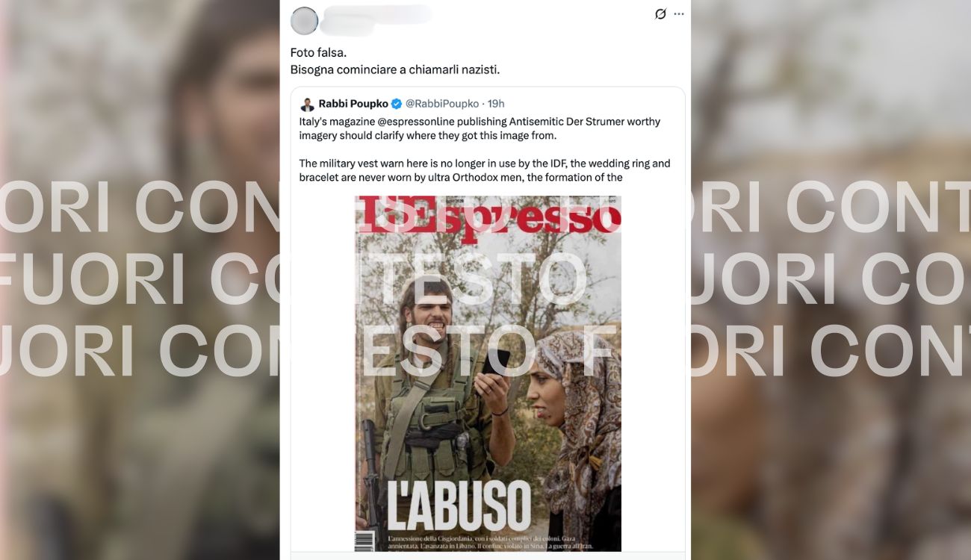Click the Grok explain icon beside three dots
Image resolution: width=971 pixels, height=560 pixels.
pyautogui.click(x=660, y=14)
